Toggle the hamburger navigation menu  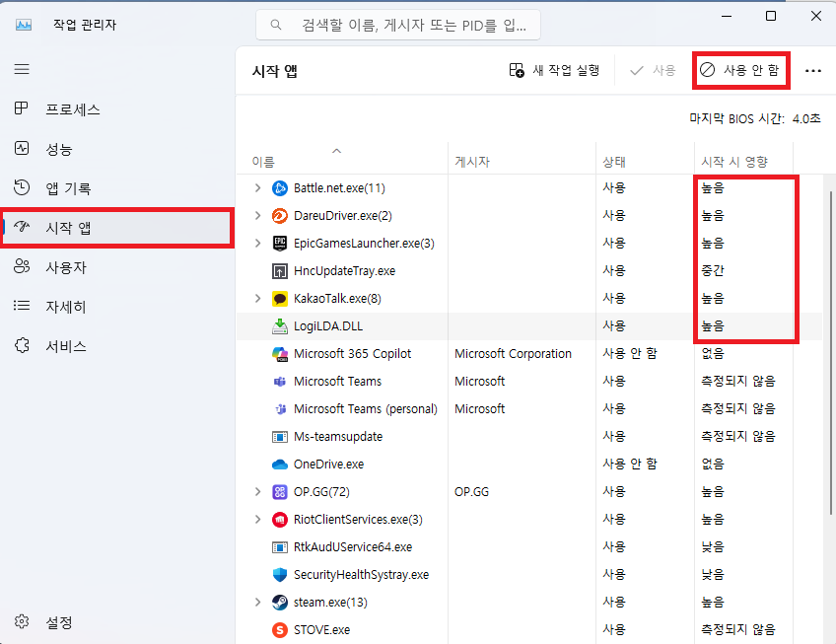pos(22,69)
